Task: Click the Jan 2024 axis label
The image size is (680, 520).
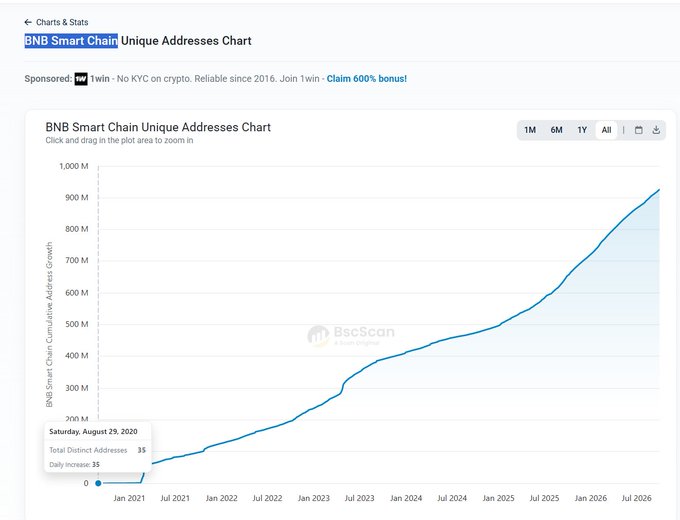Action: [406, 498]
